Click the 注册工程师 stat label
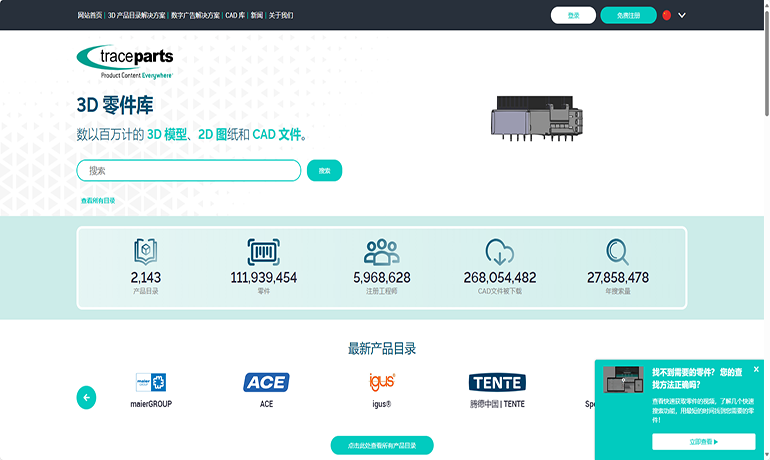Screen dimensions: 770x460 382,292
